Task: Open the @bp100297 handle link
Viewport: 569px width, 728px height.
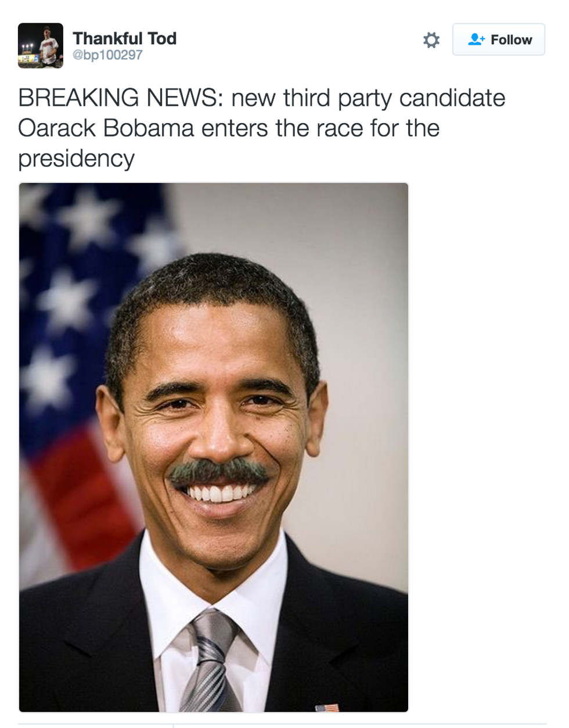Action: coord(107,55)
